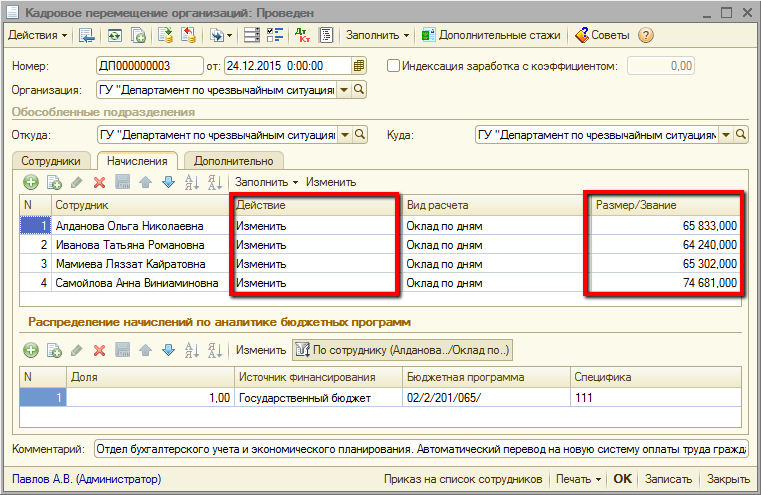
Task: Open the help question mark icon
Action: click(646, 35)
